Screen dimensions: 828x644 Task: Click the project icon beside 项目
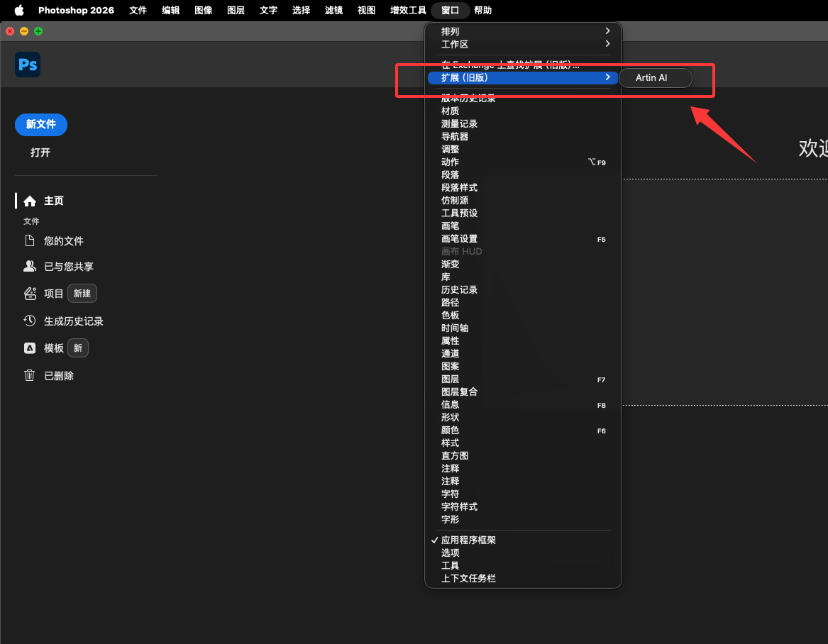coord(30,294)
